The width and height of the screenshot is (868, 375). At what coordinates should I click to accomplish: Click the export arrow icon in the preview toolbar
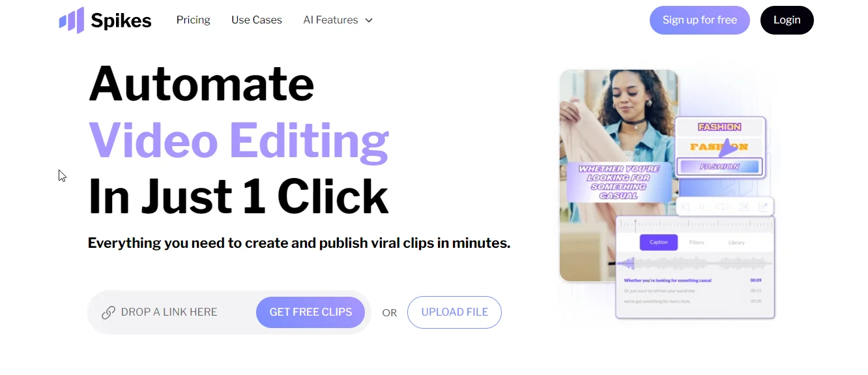point(763,207)
